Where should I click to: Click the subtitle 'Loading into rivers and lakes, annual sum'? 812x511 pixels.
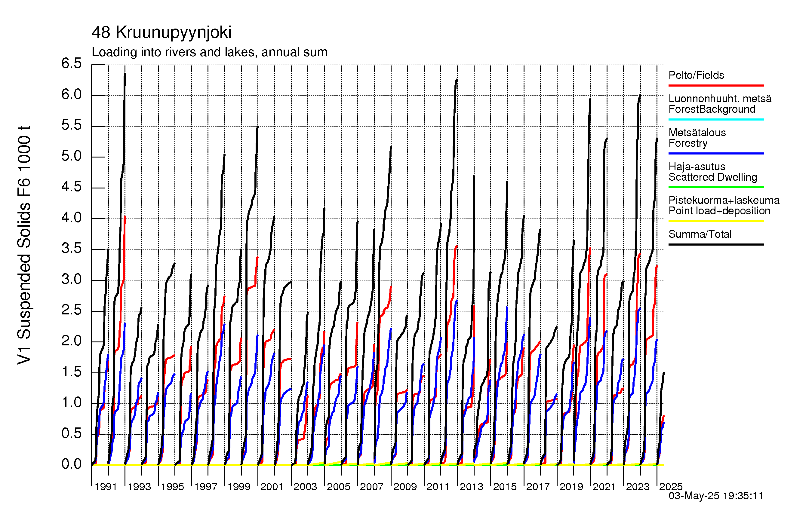[x=209, y=52]
